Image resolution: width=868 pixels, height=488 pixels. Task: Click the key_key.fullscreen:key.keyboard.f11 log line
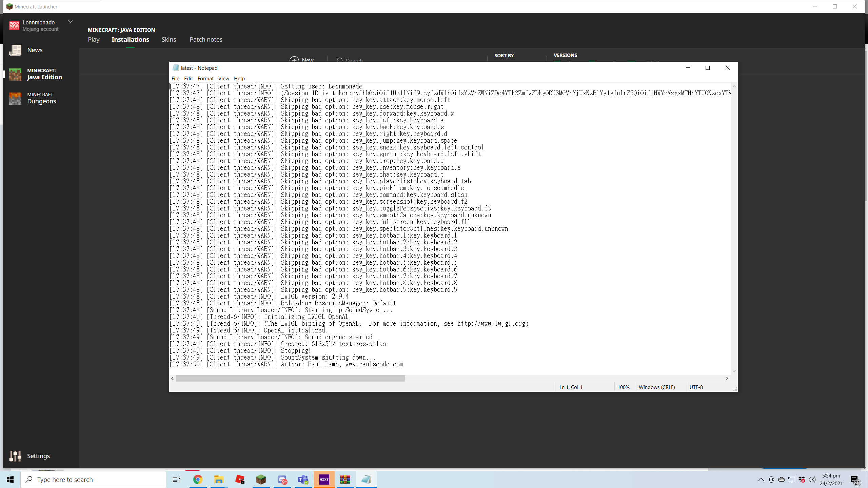(x=320, y=222)
